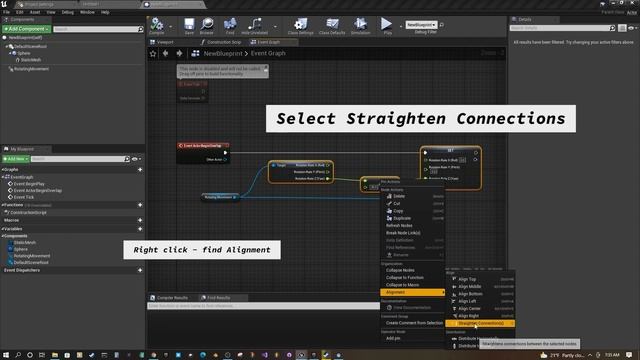Navigate back with the graph back arrow

click(165, 53)
